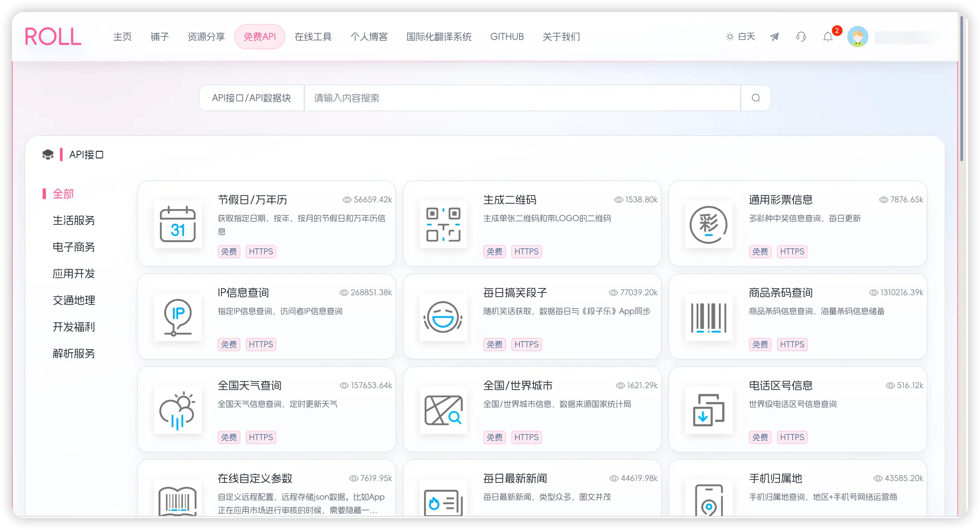The width and height of the screenshot is (980, 530).
Task: Open the 节假日/万年历 API title
Action: tap(252, 199)
